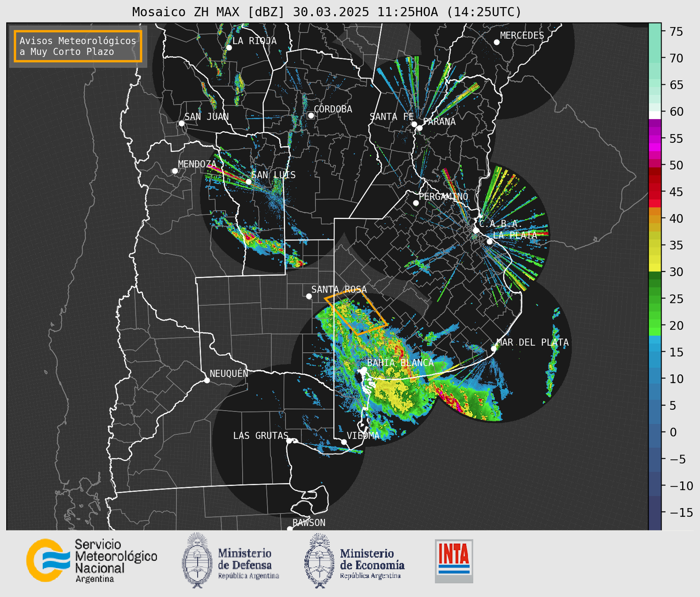Click the MAR DEL PLATA label text

click(532, 343)
